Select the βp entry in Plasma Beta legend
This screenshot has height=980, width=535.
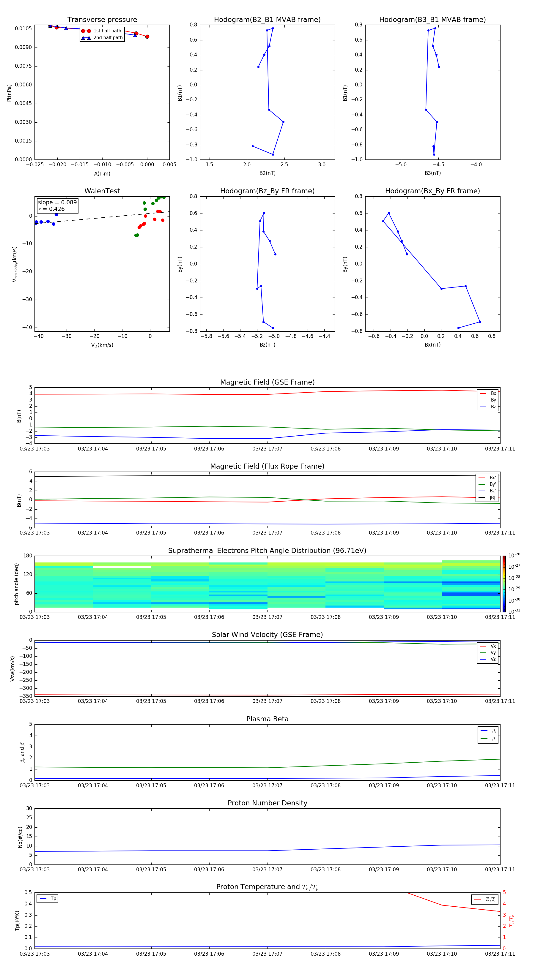pos(488,731)
